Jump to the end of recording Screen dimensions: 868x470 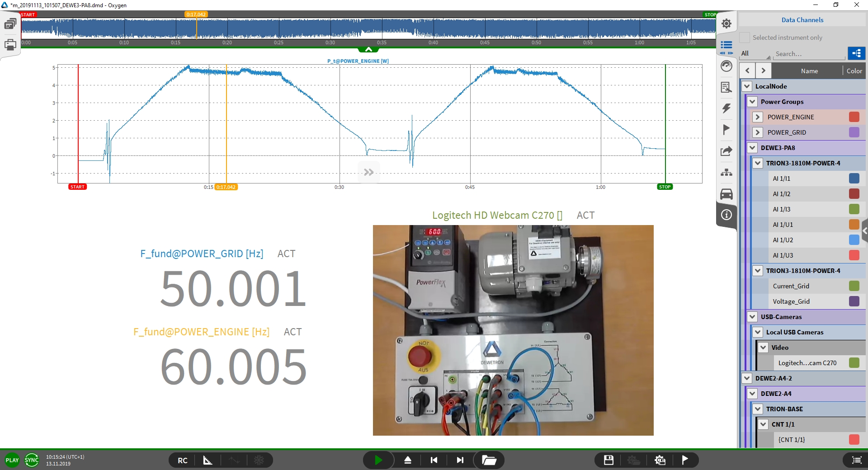[x=460, y=460]
